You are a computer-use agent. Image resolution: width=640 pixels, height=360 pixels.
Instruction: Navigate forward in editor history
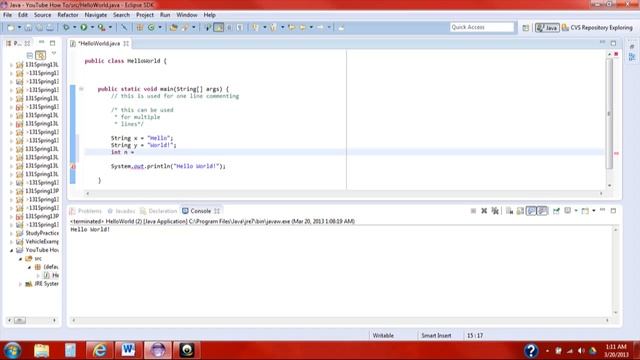pos(321,27)
